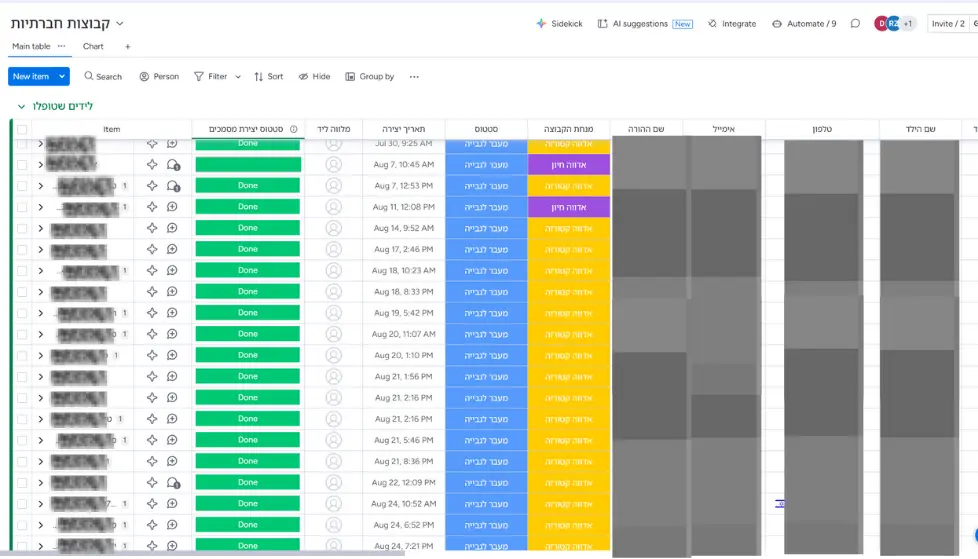Add a new board view tab

128,46
